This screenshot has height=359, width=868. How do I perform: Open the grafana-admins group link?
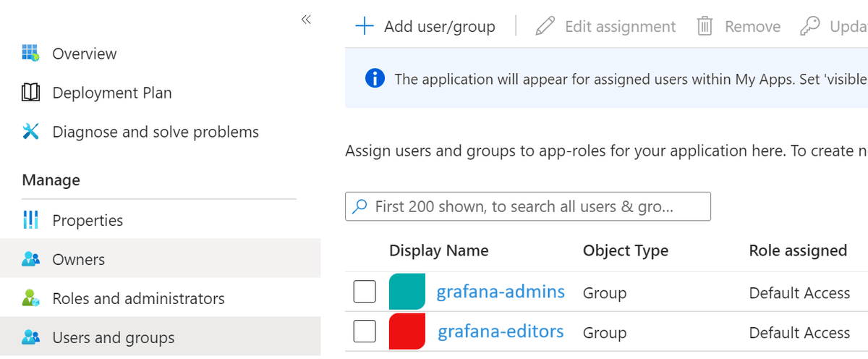click(x=501, y=292)
